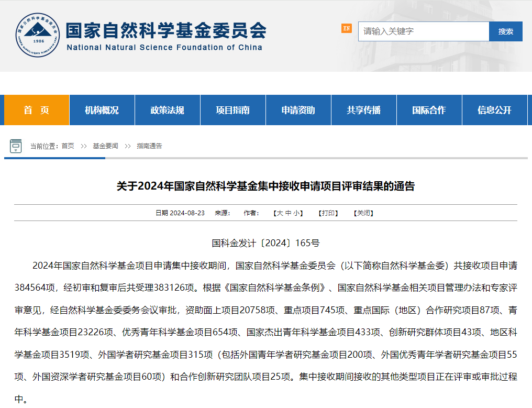Click the 来源 label in the article meta line
The image size is (532, 408).
(222, 213)
